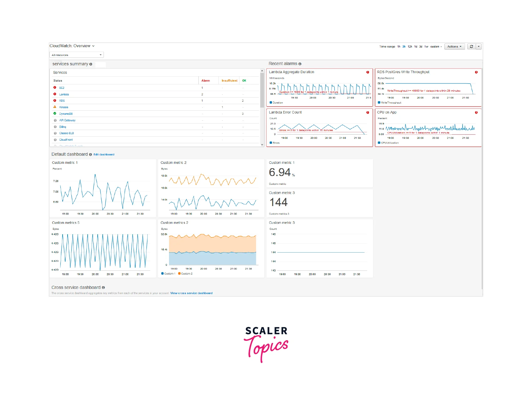The height and width of the screenshot is (393, 532).
Task: Click the Errors legend color swatch
Action: point(271,143)
